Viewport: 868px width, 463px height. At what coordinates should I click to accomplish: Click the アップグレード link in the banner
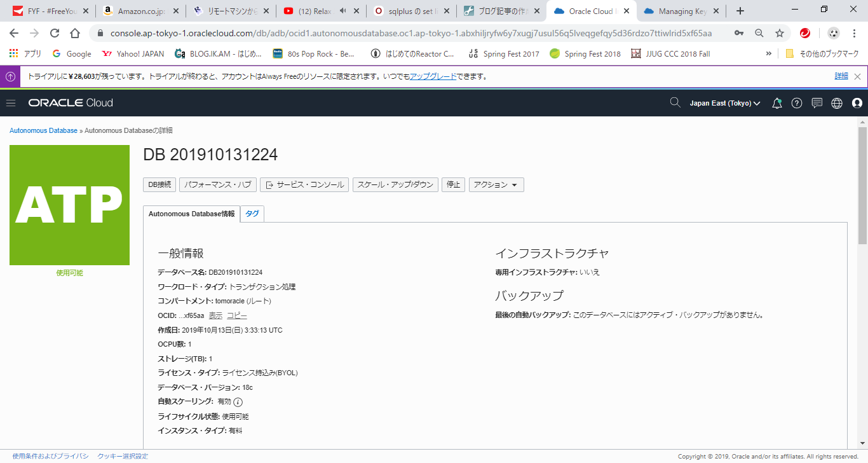433,76
